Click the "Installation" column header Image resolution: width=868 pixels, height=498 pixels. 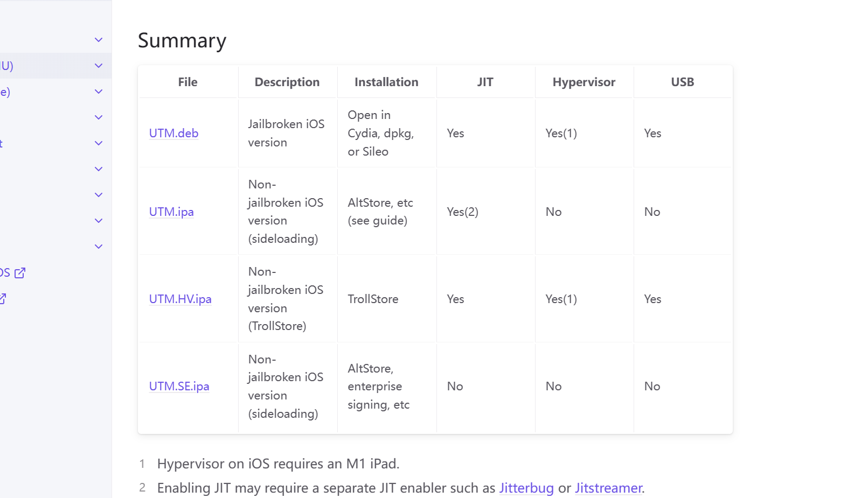tap(386, 82)
